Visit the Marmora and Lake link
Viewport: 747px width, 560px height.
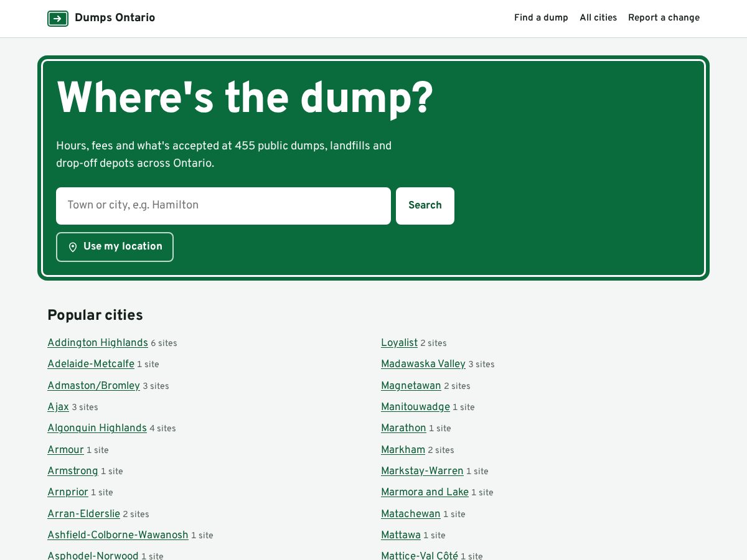click(x=425, y=492)
